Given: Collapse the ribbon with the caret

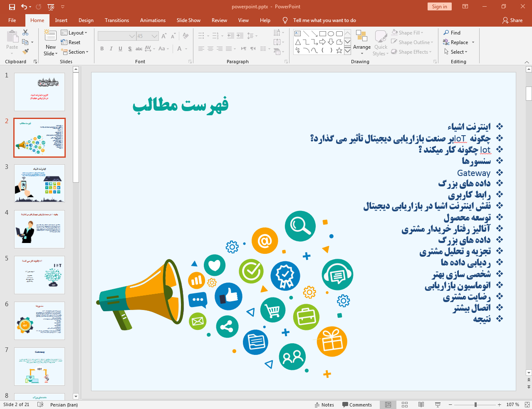Looking at the screenshot, I should pyautogui.click(x=527, y=62).
